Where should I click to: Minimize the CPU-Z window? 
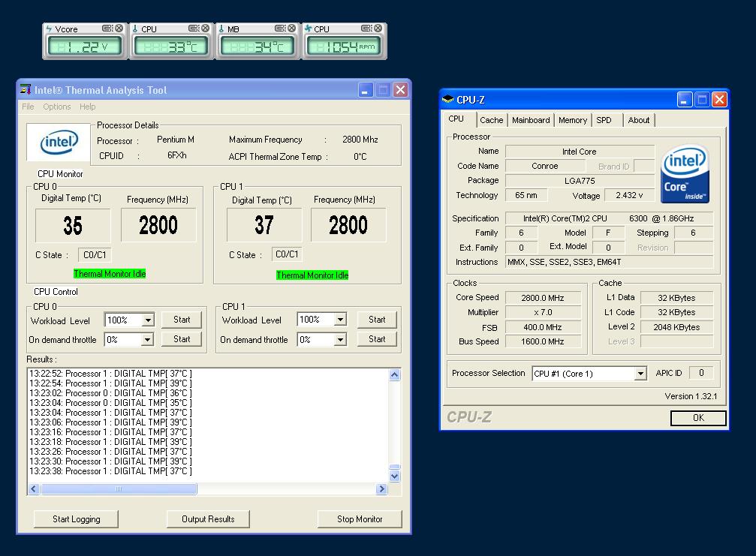(x=685, y=100)
